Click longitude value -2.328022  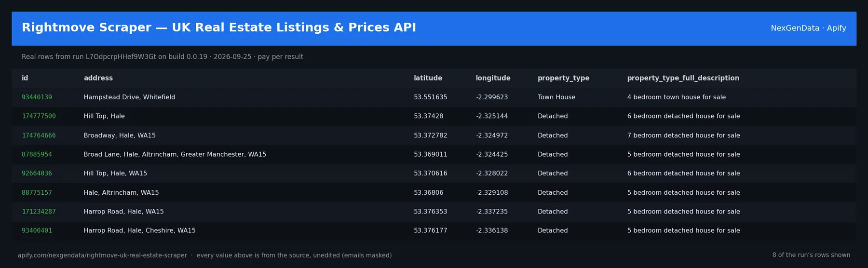pos(492,174)
